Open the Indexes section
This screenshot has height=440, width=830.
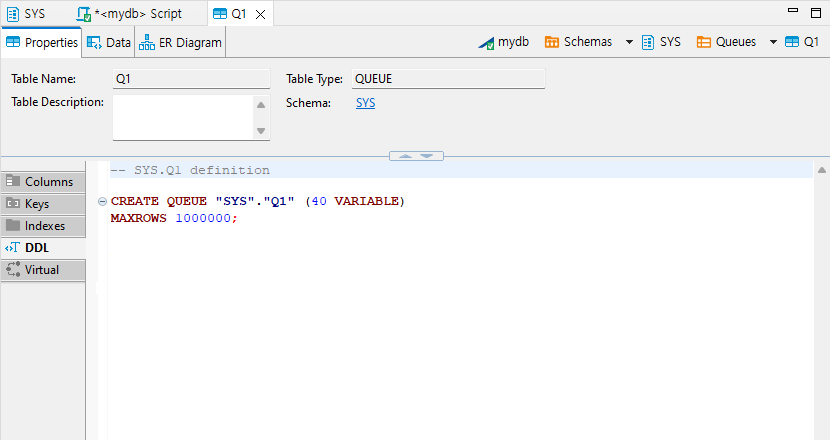[x=43, y=226]
